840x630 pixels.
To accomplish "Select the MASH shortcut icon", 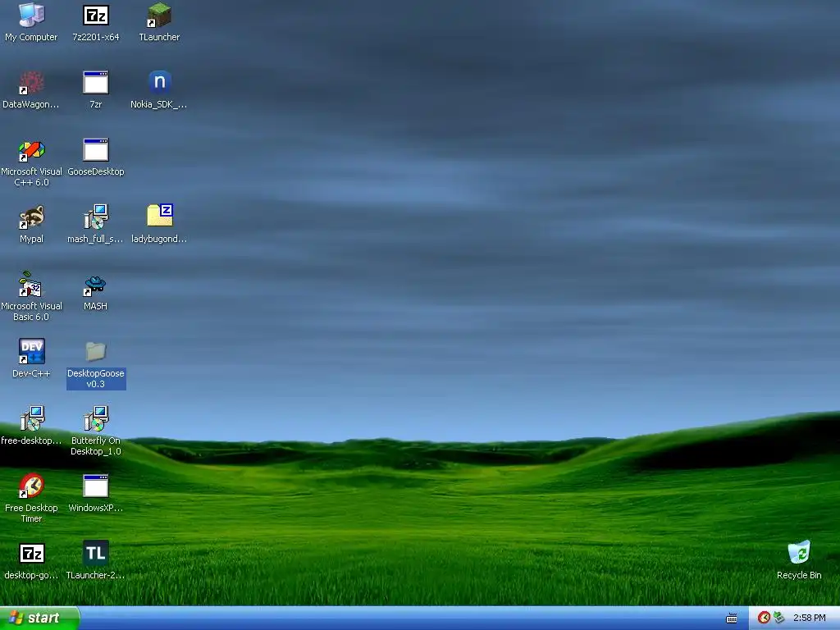I will coord(96,285).
